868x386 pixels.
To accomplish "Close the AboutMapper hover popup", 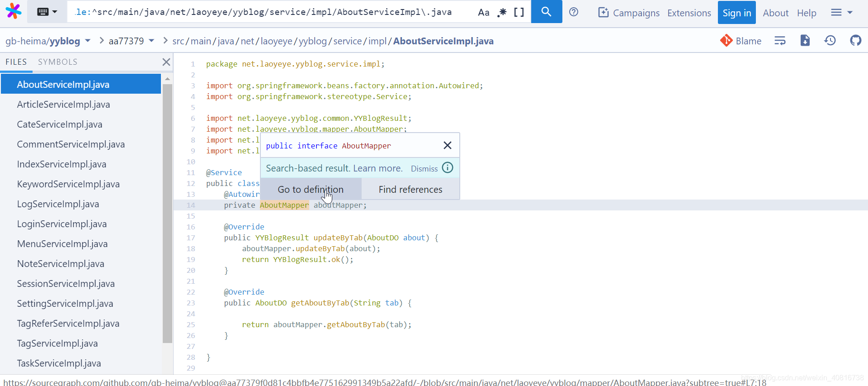I will (447, 145).
